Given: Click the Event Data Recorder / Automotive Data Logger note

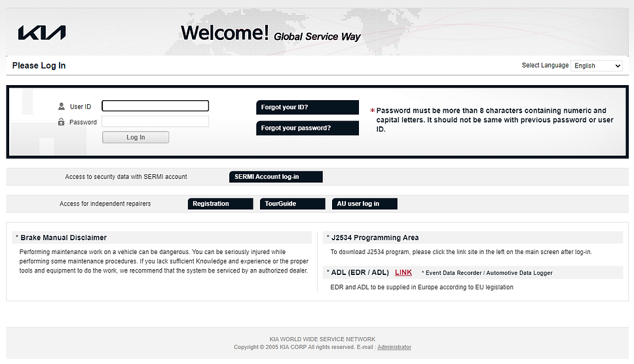Looking at the screenshot, I should click(487, 273).
